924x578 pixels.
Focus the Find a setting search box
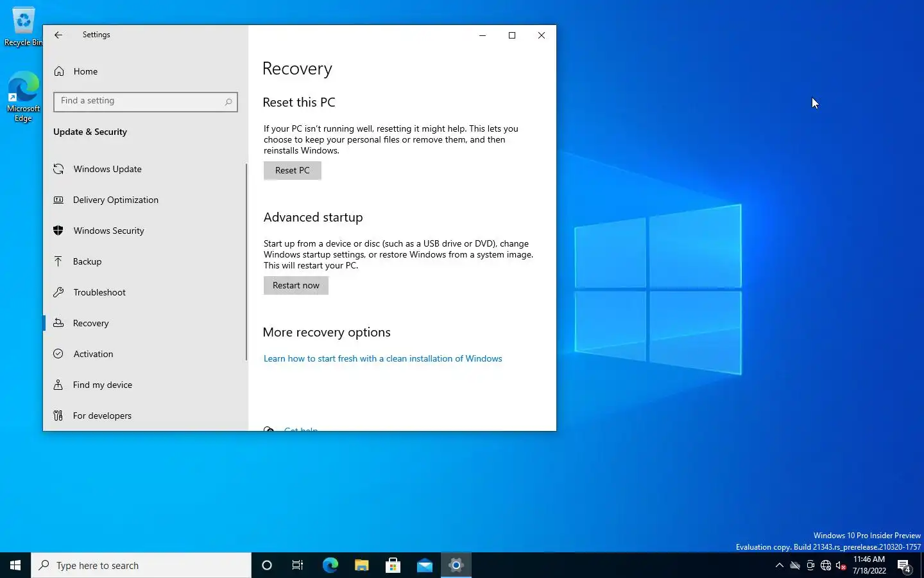coord(146,101)
